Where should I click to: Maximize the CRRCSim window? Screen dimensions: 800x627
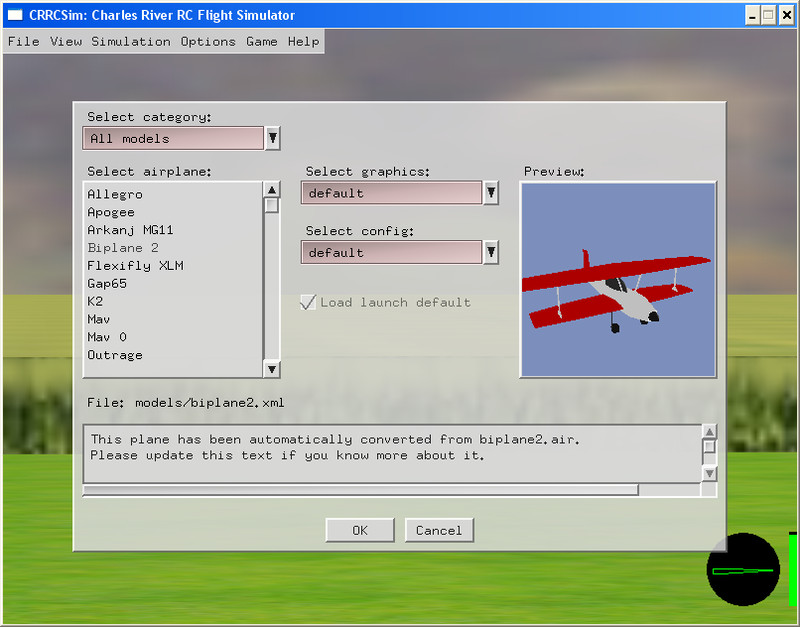click(x=768, y=15)
